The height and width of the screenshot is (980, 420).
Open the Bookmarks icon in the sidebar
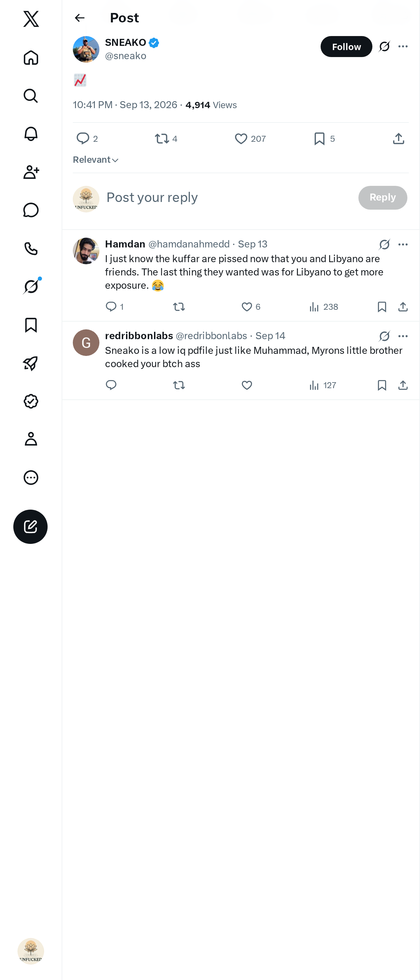[31, 325]
